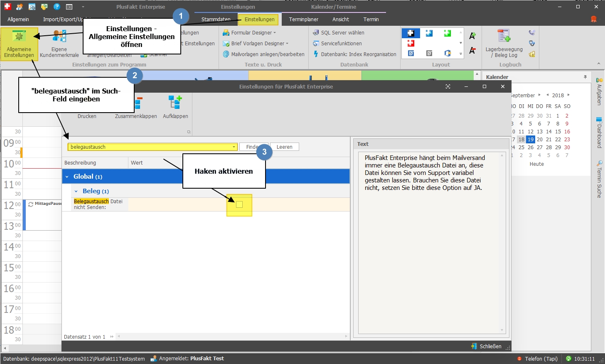605x364 pixels.
Task: Open Allgemeine Einstellungen in the ribbon
Action: click(19, 44)
